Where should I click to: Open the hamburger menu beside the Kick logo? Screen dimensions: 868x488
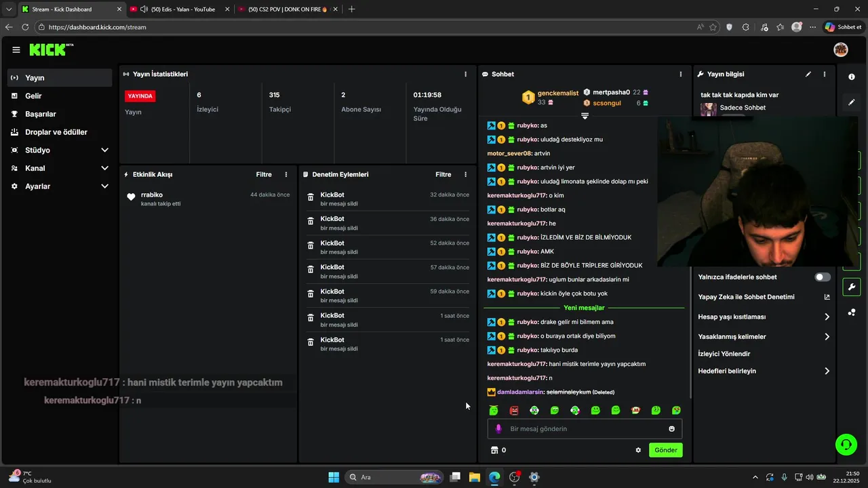click(16, 50)
